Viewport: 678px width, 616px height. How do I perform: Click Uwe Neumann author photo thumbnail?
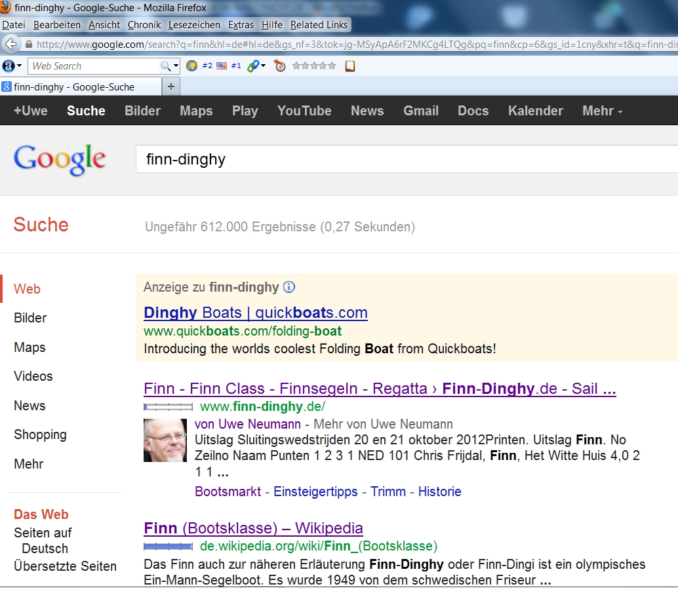tap(165, 440)
